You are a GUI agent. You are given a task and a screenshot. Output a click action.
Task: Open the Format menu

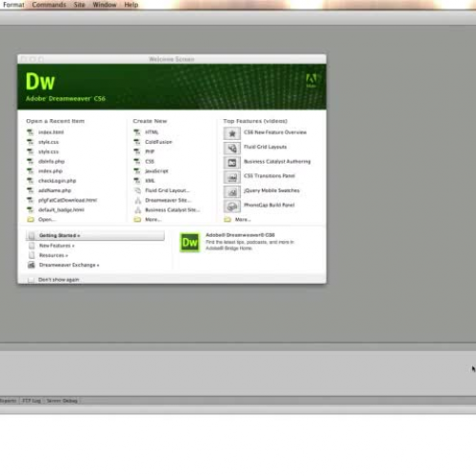coord(13,5)
